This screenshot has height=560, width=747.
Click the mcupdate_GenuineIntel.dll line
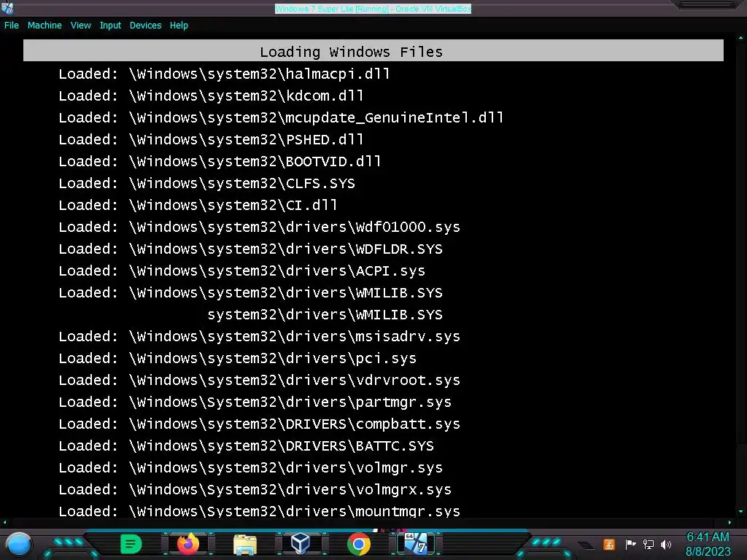(281, 118)
